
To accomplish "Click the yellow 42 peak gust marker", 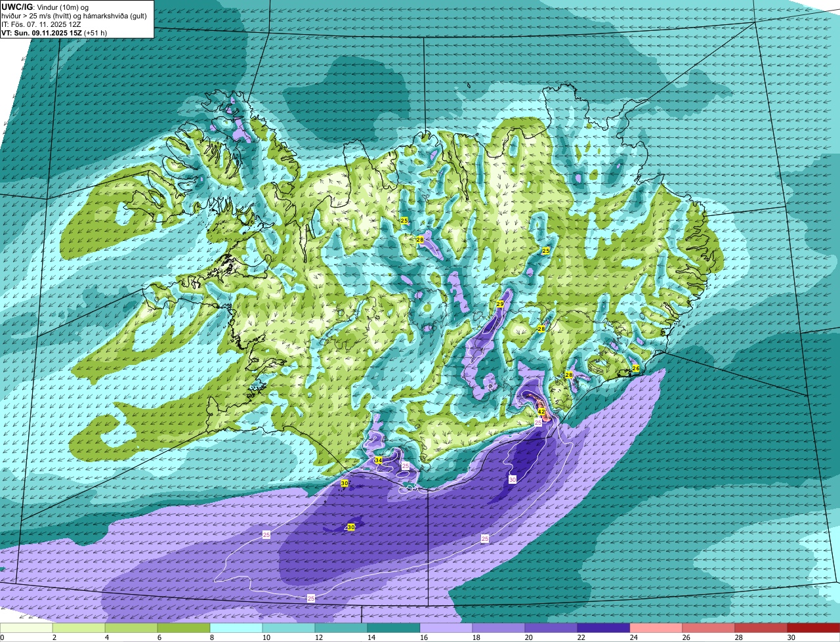I will 541,411.
